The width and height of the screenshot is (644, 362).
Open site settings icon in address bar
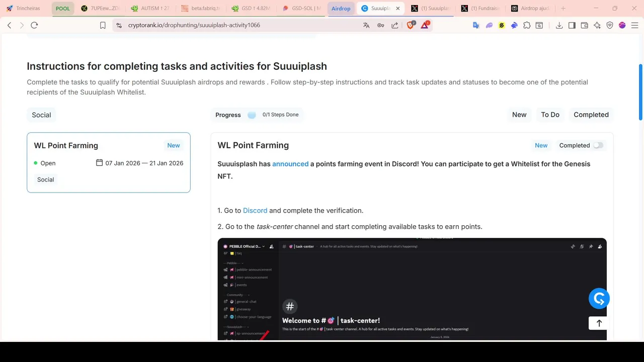tap(119, 25)
